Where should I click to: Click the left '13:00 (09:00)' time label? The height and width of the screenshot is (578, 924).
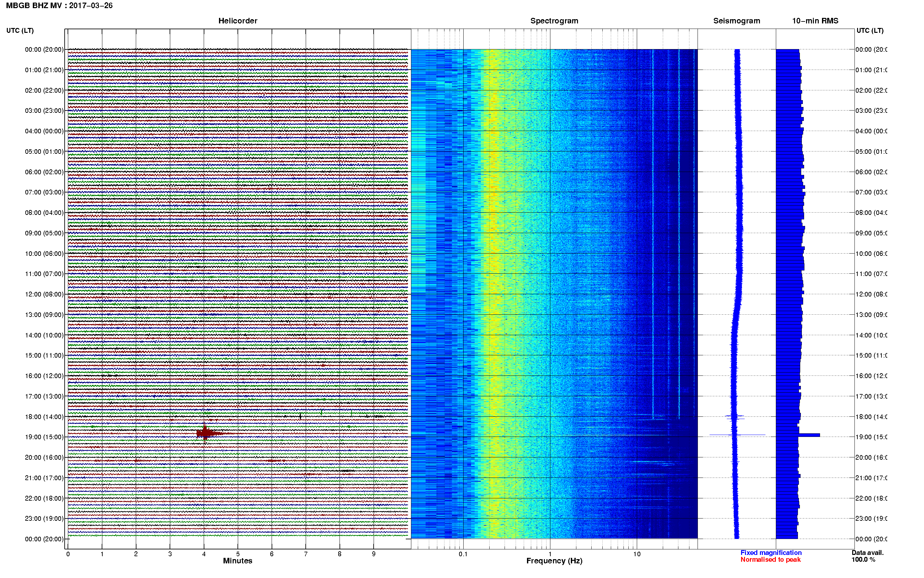[x=44, y=315]
